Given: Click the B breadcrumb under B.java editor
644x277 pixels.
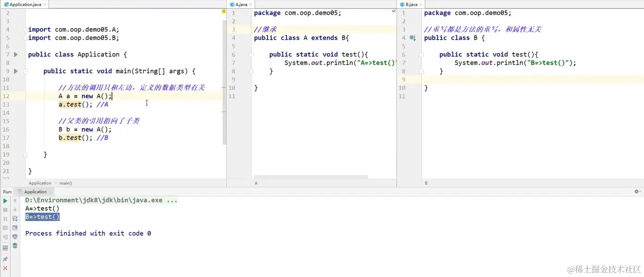Looking at the screenshot, I should pyautogui.click(x=426, y=183).
